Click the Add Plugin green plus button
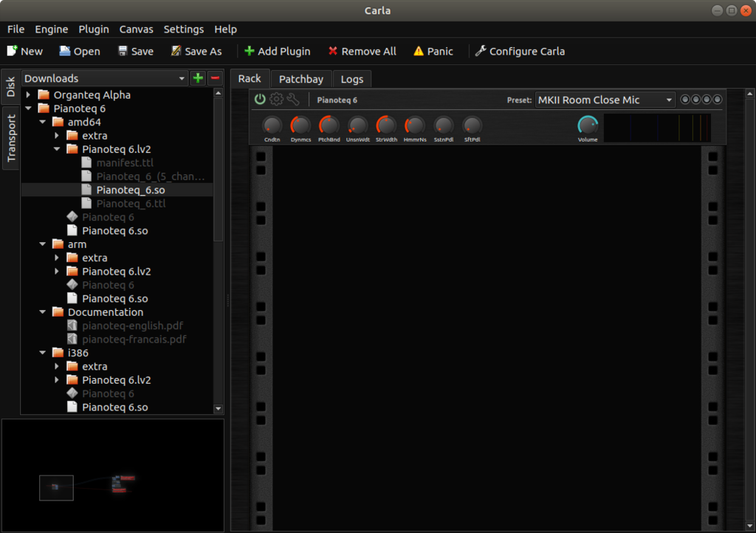This screenshot has width=756, height=533. [x=278, y=51]
